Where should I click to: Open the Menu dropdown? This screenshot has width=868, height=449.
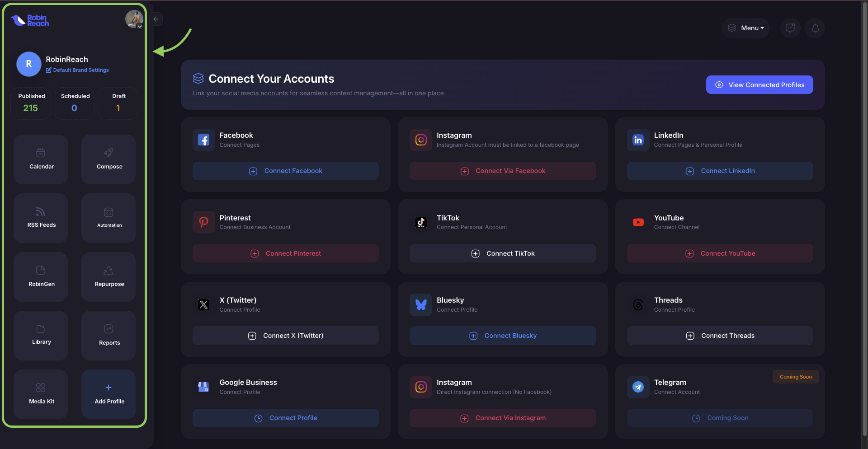tap(745, 28)
